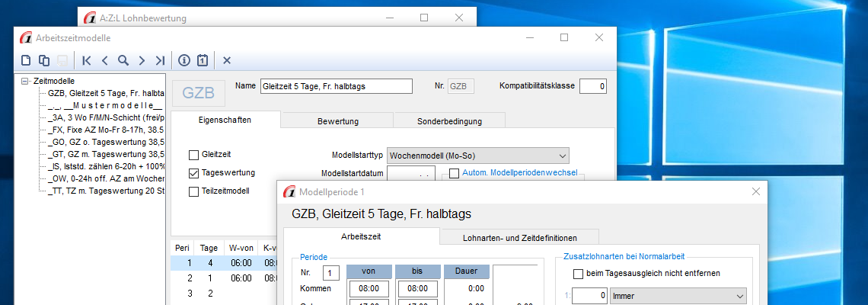The height and width of the screenshot is (305, 868).
Task: Switch to the Bewertung tab
Action: (337, 120)
